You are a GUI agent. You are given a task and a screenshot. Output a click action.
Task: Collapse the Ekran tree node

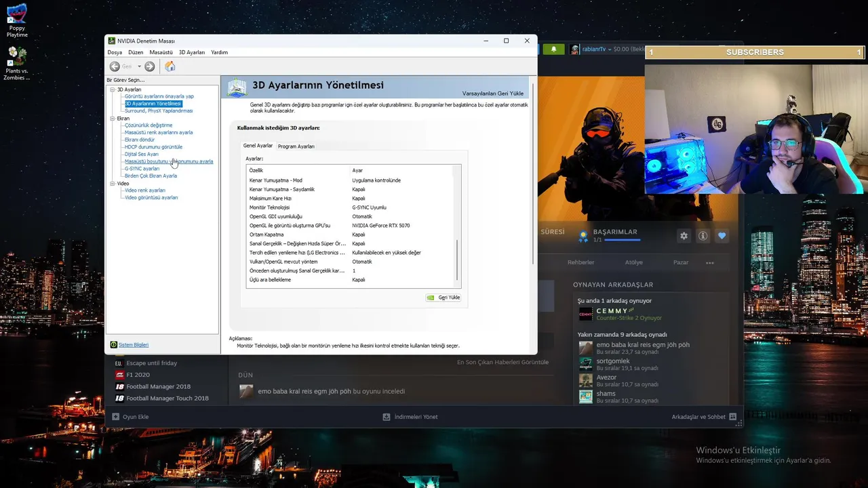pos(113,119)
